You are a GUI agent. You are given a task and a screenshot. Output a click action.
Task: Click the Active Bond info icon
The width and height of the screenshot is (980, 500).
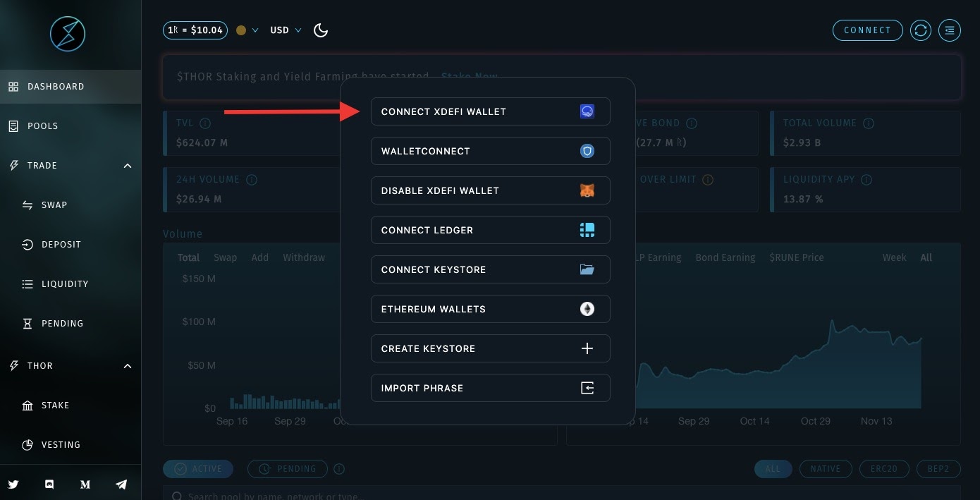point(692,123)
